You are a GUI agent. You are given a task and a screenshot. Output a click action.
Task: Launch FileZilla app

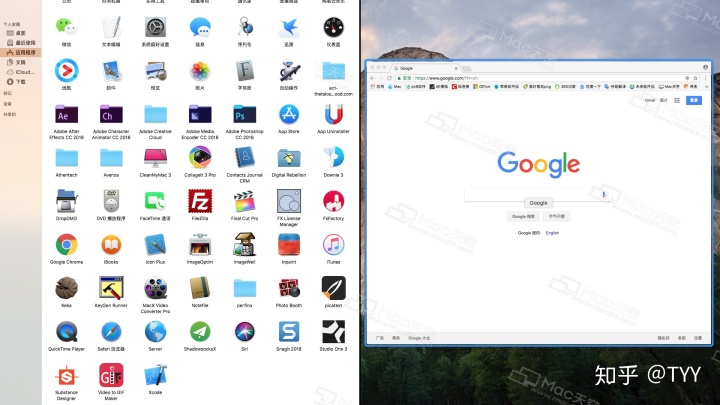(200, 202)
